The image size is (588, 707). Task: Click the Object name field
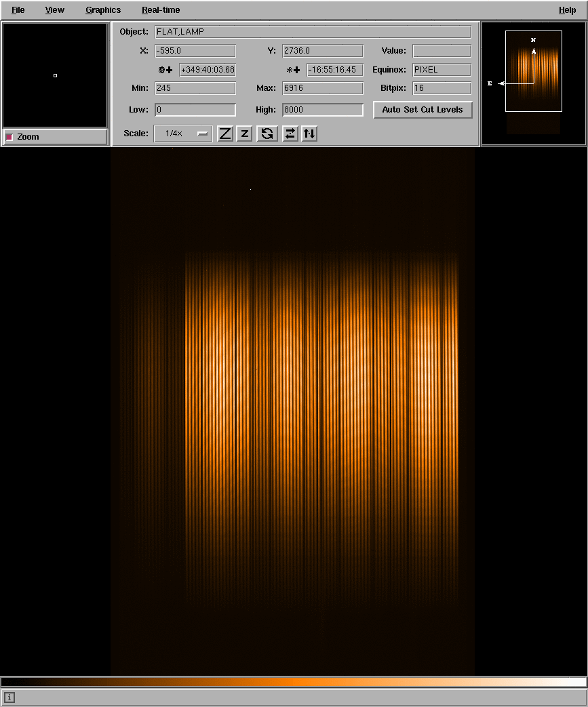point(313,32)
